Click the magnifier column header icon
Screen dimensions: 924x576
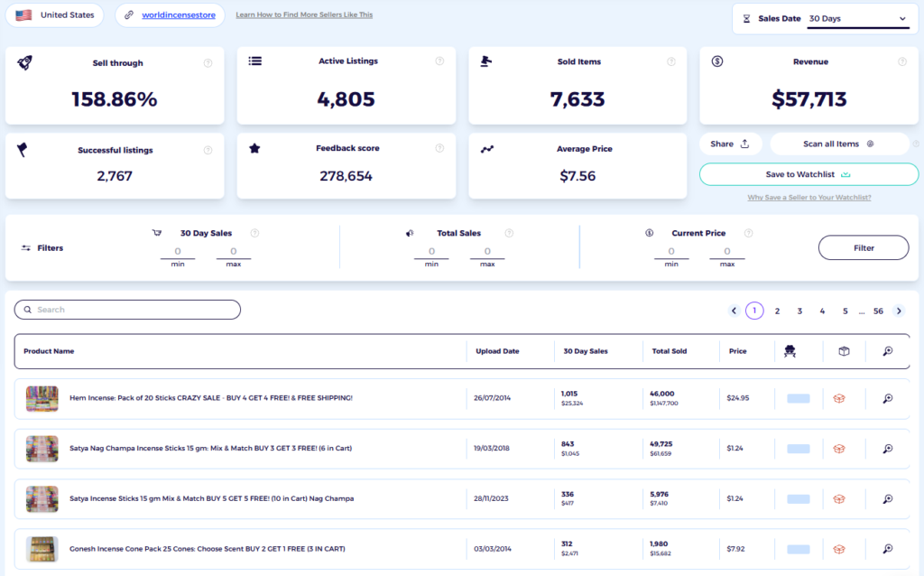tap(888, 351)
